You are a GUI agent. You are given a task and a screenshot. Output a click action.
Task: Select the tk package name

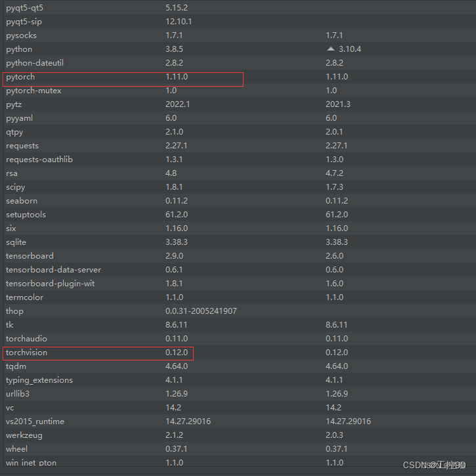click(x=9, y=325)
